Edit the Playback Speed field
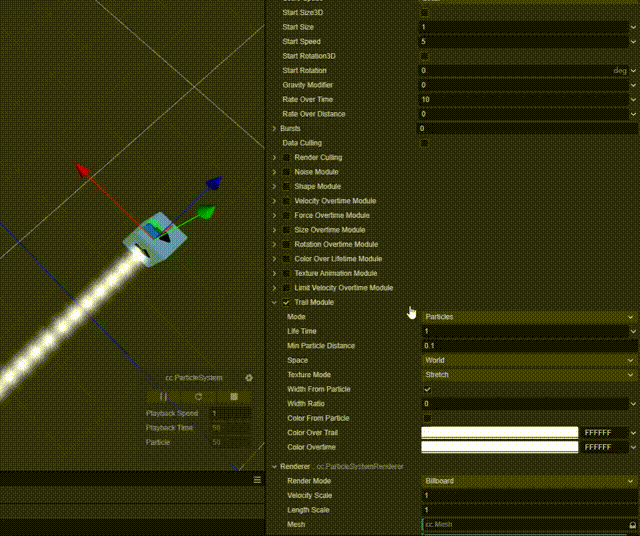Viewport: 640px width, 536px height. coord(230,414)
